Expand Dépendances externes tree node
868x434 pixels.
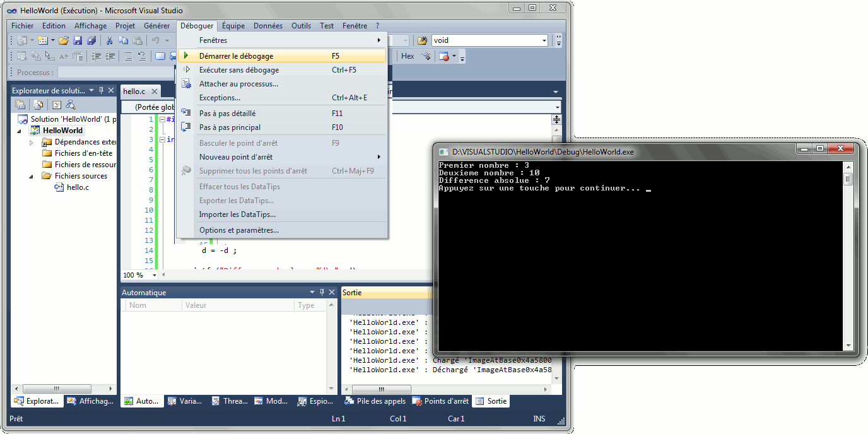[x=32, y=142]
